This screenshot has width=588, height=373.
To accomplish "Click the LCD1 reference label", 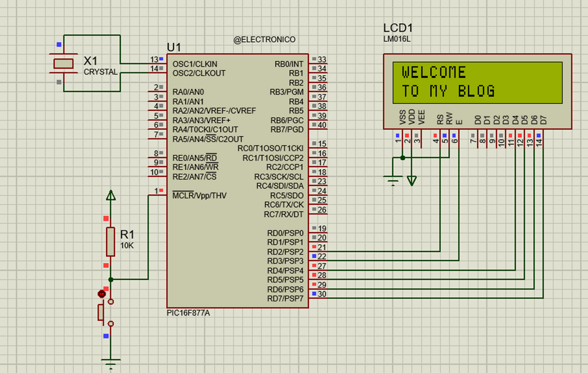I will [399, 28].
